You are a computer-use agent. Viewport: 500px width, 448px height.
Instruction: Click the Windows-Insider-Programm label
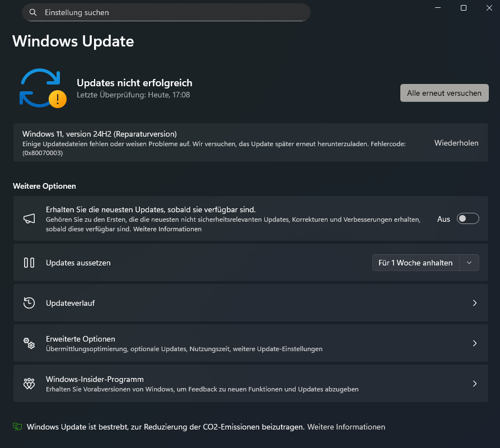[x=95, y=379]
